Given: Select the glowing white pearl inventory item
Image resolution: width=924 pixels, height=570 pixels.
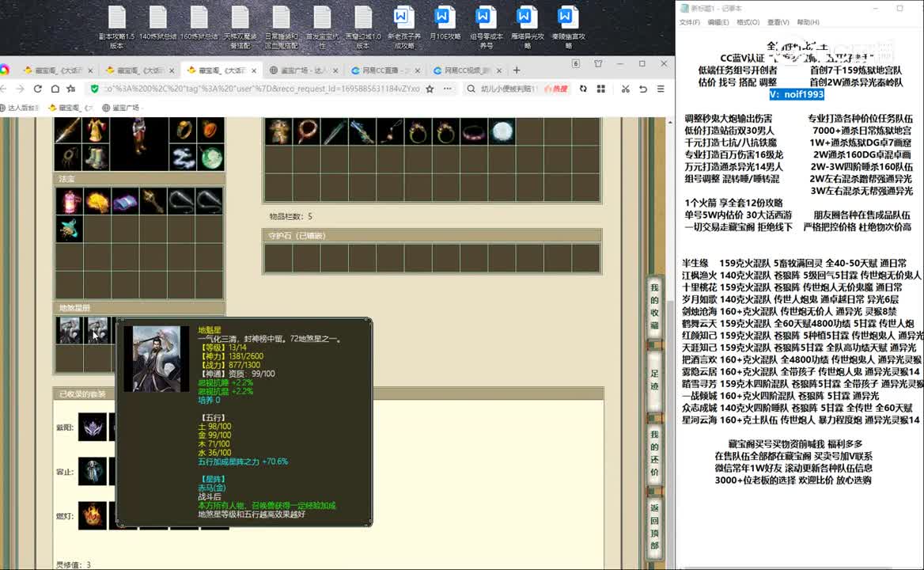Looking at the screenshot, I should (502, 131).
